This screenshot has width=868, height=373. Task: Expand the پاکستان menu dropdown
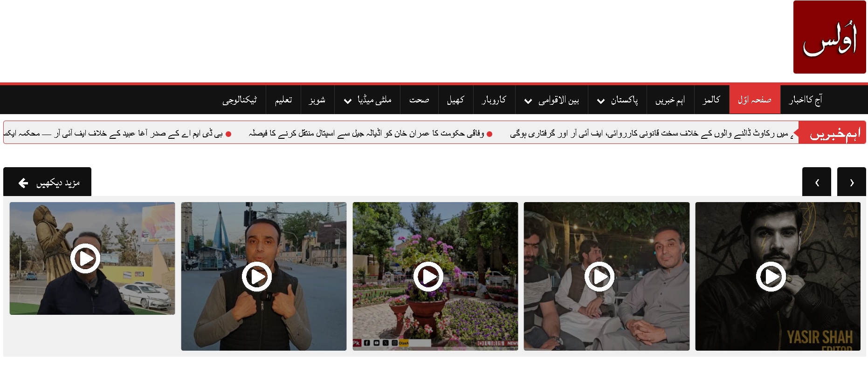[x=601, y=101]
